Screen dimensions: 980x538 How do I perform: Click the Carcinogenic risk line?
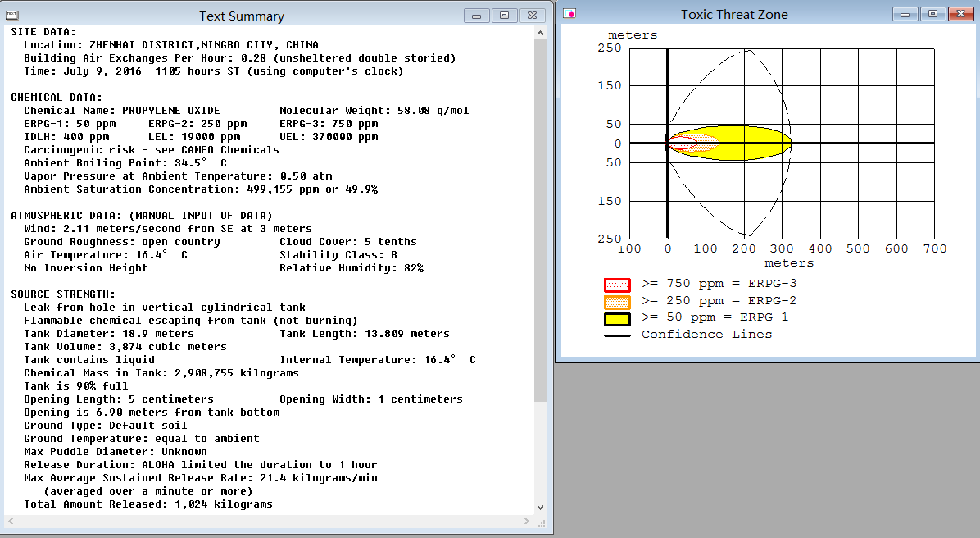point(152,150)
